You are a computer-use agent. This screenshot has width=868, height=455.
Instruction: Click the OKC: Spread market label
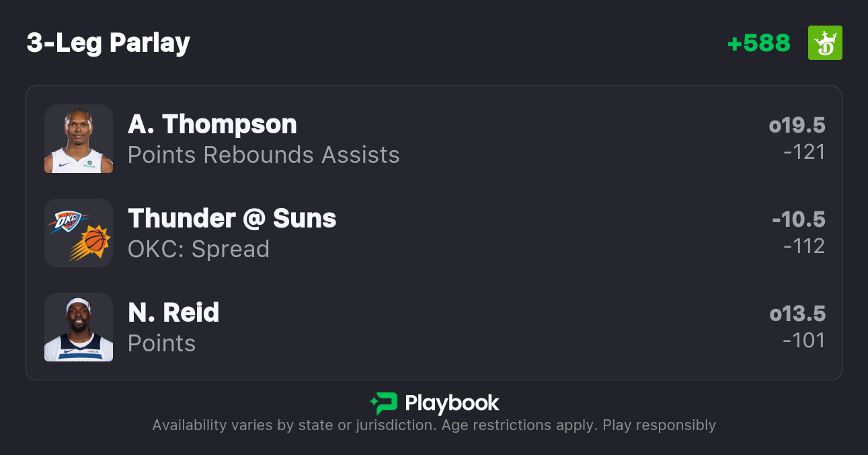click(x=198, y=250)
